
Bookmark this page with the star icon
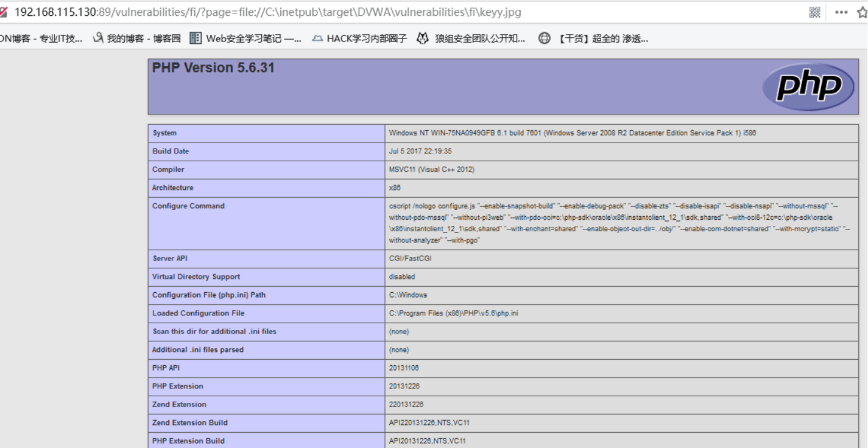863,12
